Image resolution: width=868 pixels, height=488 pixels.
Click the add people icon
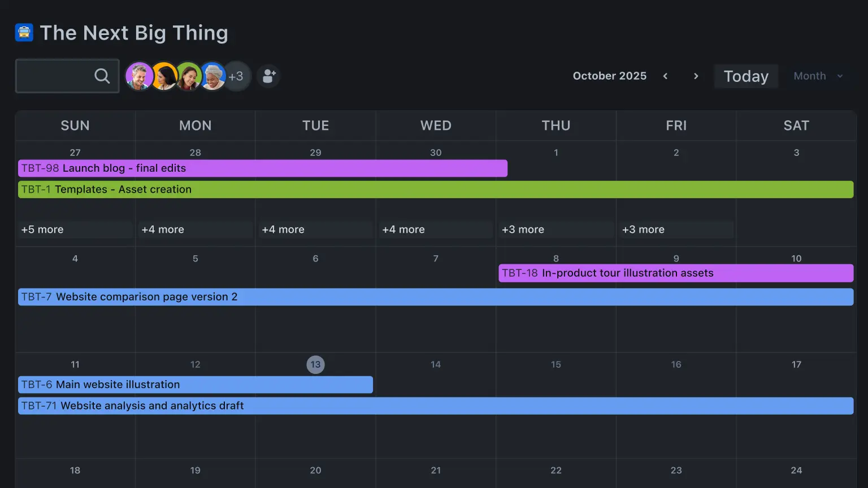tap(269, 76)
